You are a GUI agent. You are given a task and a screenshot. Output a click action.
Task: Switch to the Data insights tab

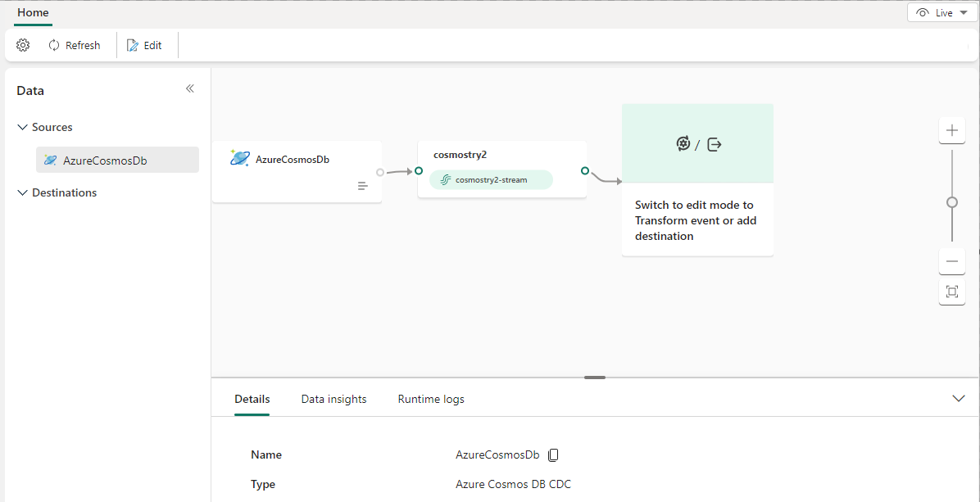[x=333, y=399]
